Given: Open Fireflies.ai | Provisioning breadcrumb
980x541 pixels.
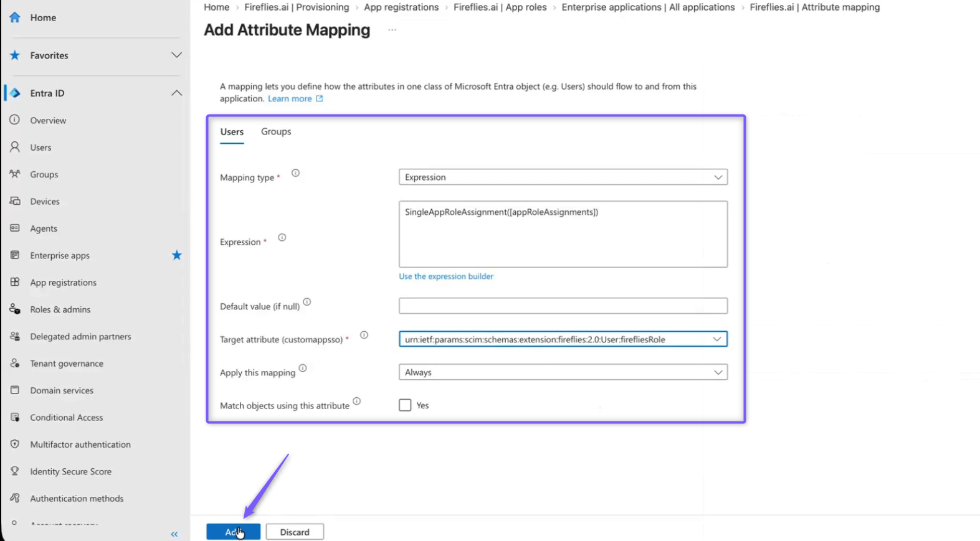Looking at the screenshot, I should coord(297,7).
